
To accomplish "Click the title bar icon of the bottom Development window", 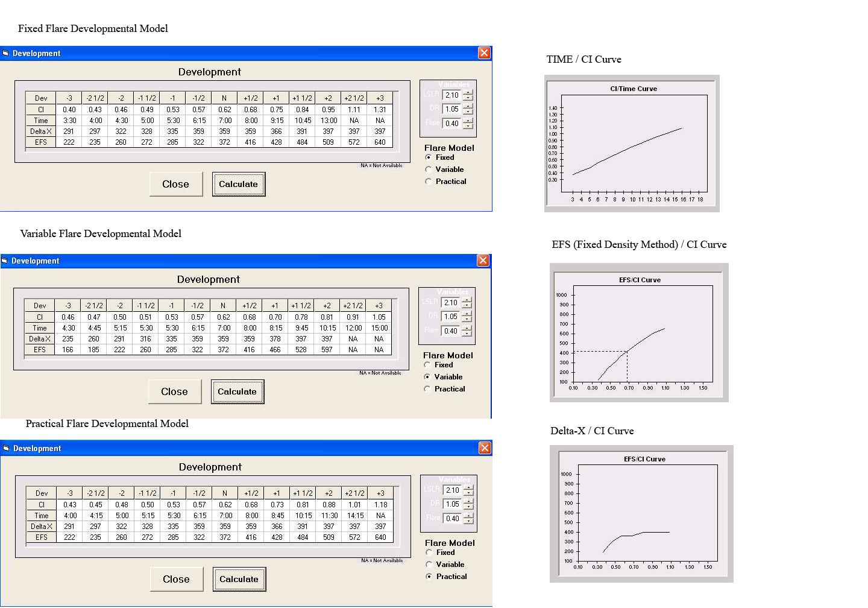I will pyautogui.click(x=6, y=448).
